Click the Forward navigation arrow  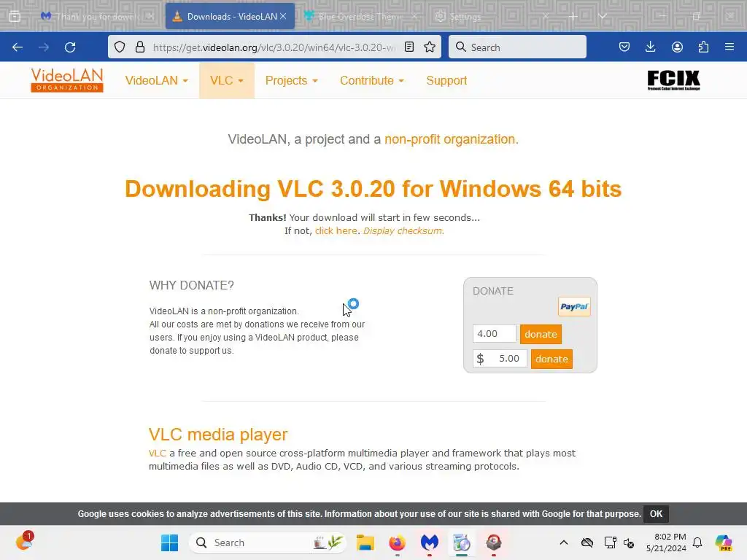click(x=44, y=47)
